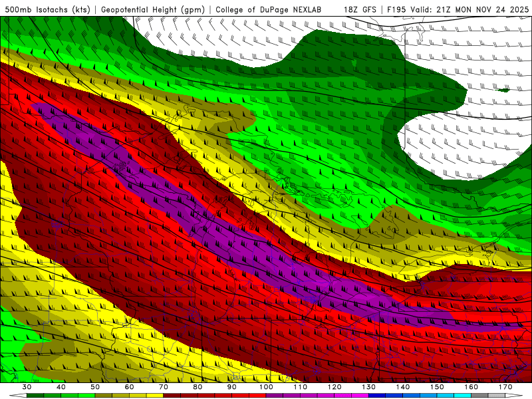Click the '500mb Isotachs (kts)' title text
The image size is (532, 399).
[x=47, y=10]
